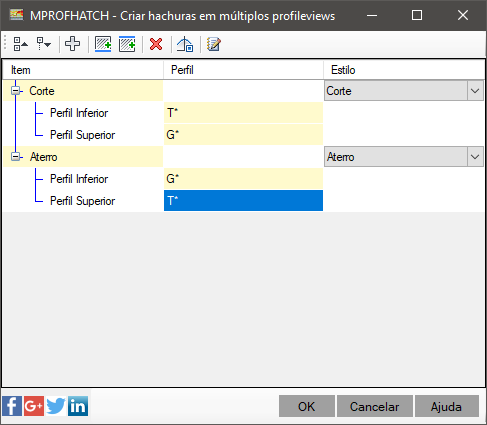Image resolution: width=487 pixels, height=425 pixels.
Task: Select the Corte Perfil Inferior T* field
Action: tap(243, 113)
